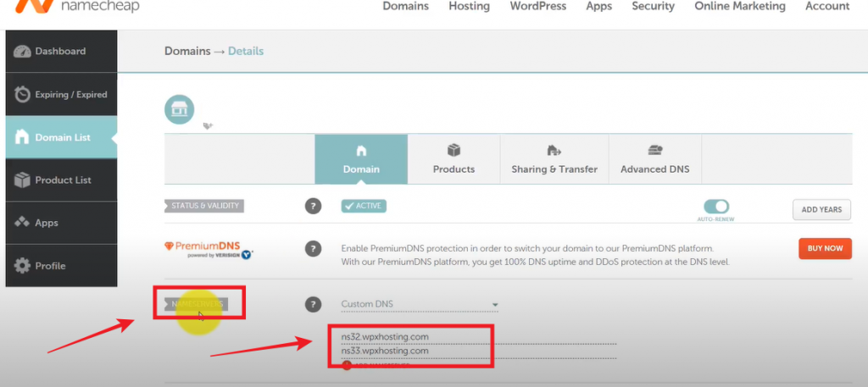Click the Expiring / Expired clock icon
The height and width of the screenshot is (387, 868).
click(x=22, y=94)
